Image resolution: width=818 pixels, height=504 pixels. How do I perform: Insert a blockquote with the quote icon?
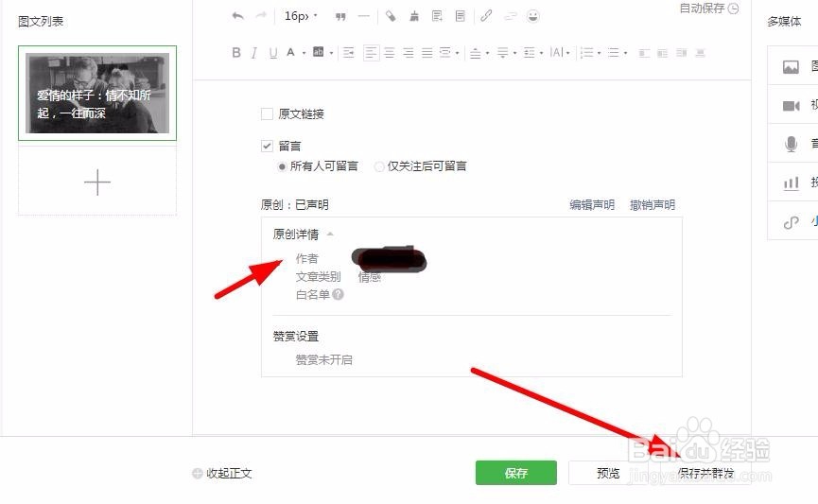pos(340,17)
